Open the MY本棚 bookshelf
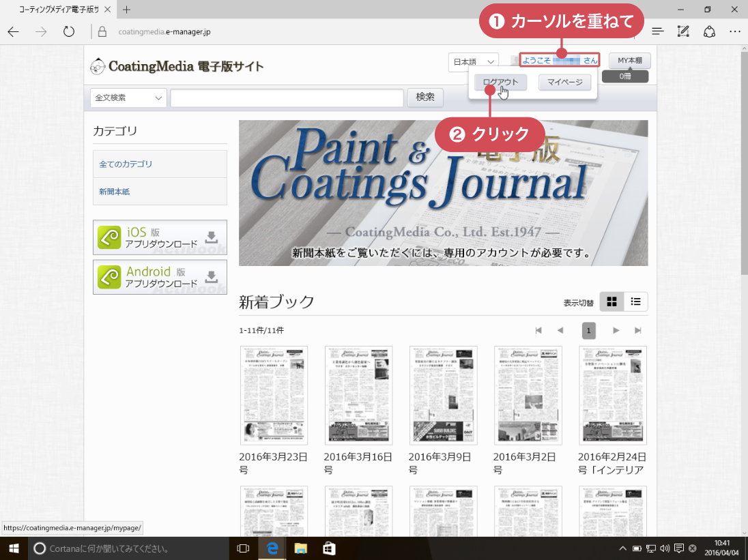The image size is (748, 560). tap(629, 61)
